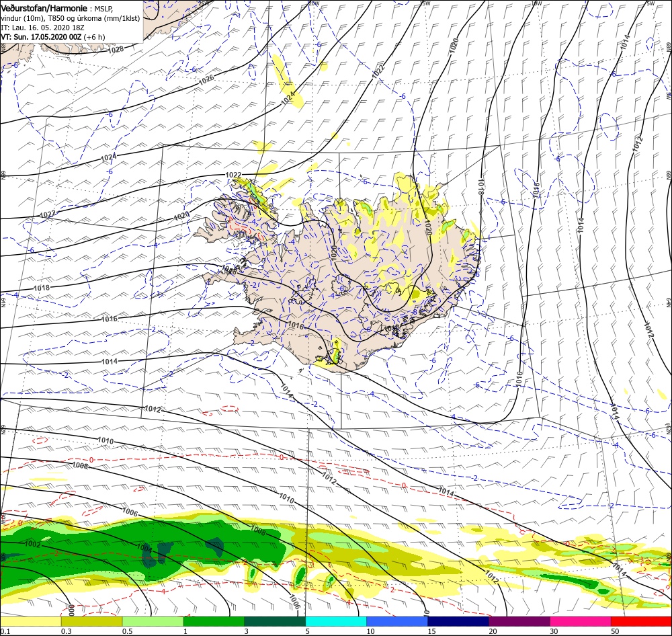672x636 pixels.
Task: Click the 'VT: Sun. 17.05.2020 00Z' valid time
Action: tap(41, 37)
